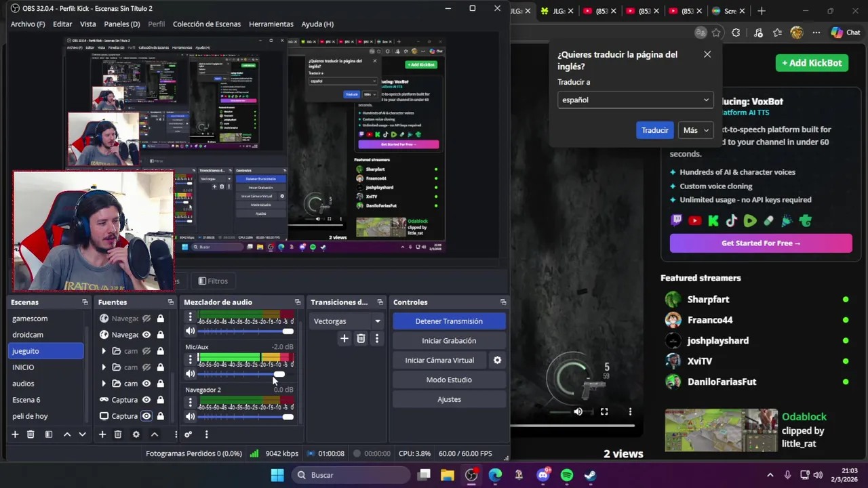The image size is (868, 488).
Task: Move selected scene down
Action: 82,434
